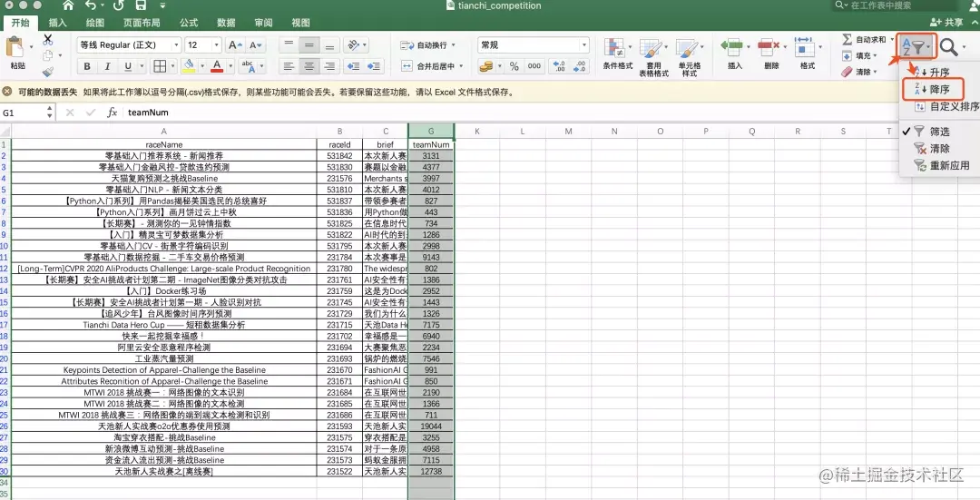Image resolution: width=980 pixels, height=500 pixels.
Task: Switch to the 插入 tab
Action: [x=57, y=23]
